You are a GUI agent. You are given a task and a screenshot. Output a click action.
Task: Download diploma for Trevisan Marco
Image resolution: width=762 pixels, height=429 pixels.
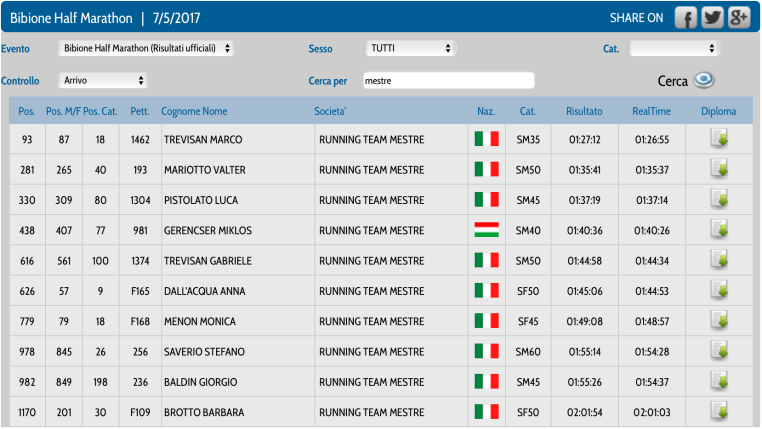718,139
